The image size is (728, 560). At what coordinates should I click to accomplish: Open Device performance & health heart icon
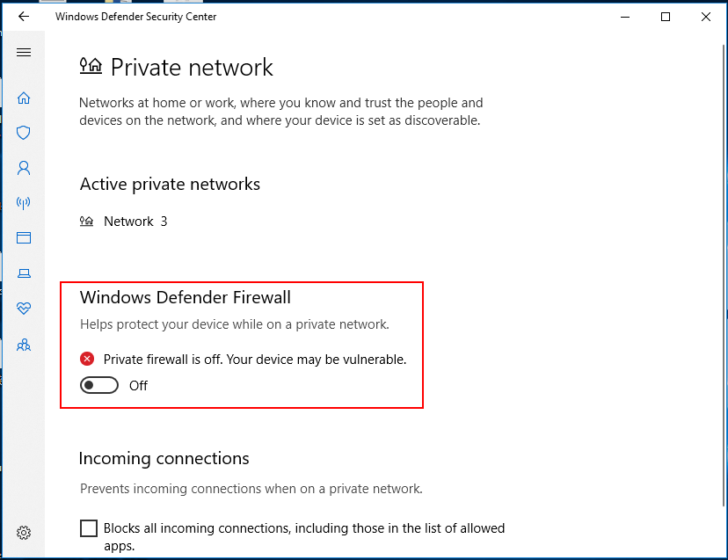click(x=24, y=309)
